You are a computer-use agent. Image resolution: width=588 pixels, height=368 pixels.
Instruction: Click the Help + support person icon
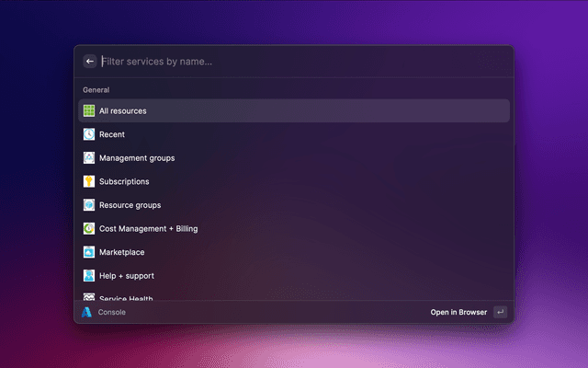click(89, 276)
